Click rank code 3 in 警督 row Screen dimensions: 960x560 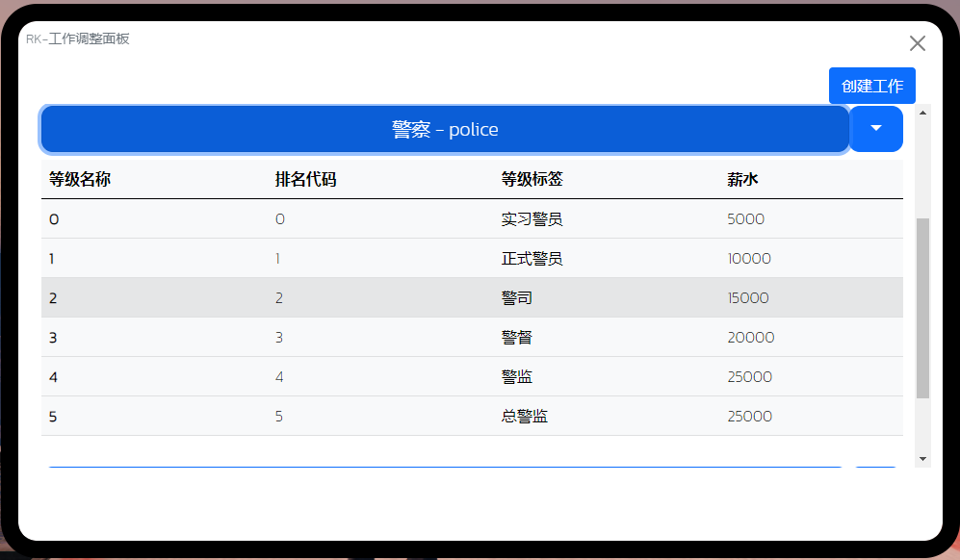pos(279,337)
